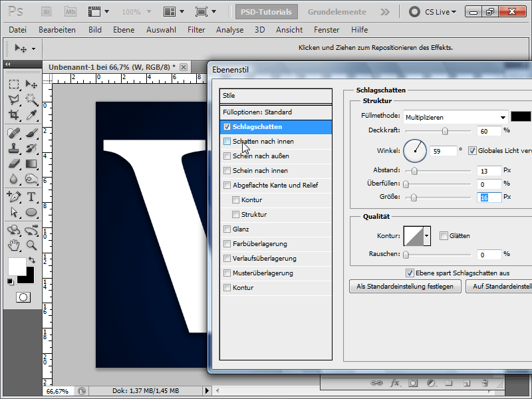Screen dimensions: 532x399
Task: Uncheck the Schlagschatten checkbox
Action: point(227,127)
